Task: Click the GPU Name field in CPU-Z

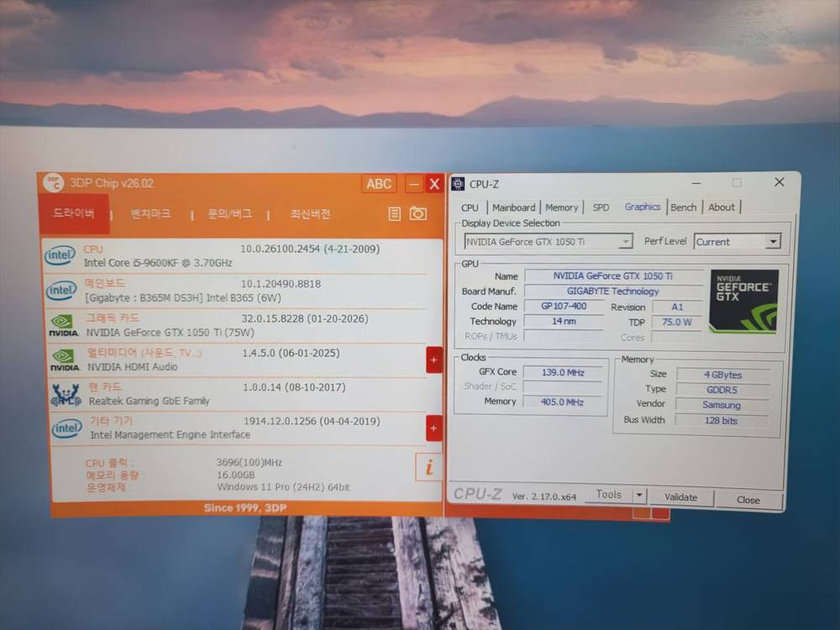Action: pos(613,276)
